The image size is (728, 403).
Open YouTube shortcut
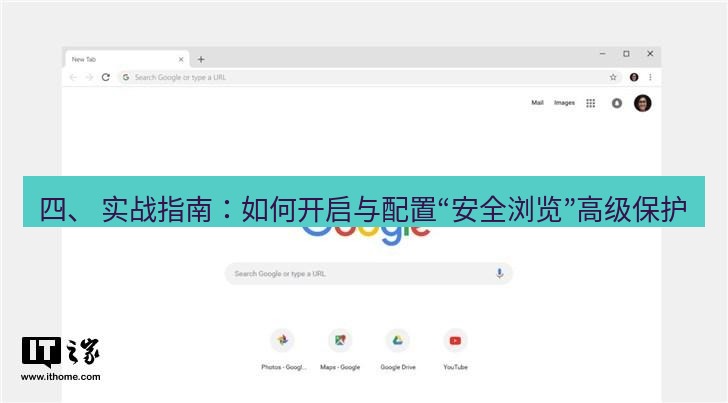coord(455,349)
